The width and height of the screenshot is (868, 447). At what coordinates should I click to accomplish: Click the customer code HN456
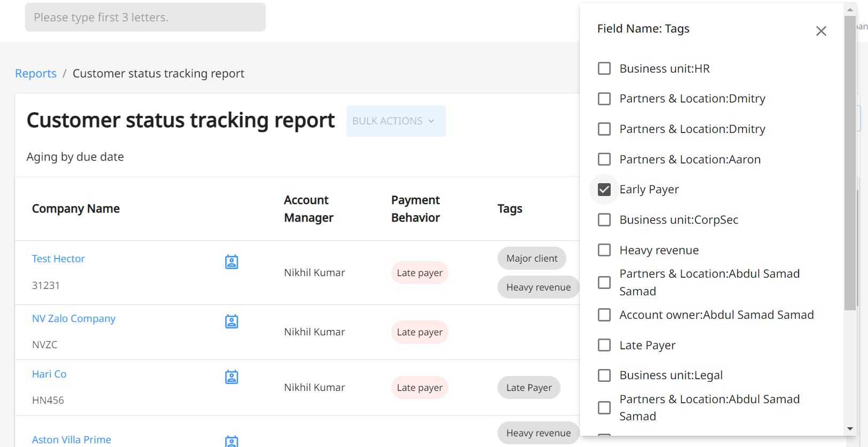[48, 401]
